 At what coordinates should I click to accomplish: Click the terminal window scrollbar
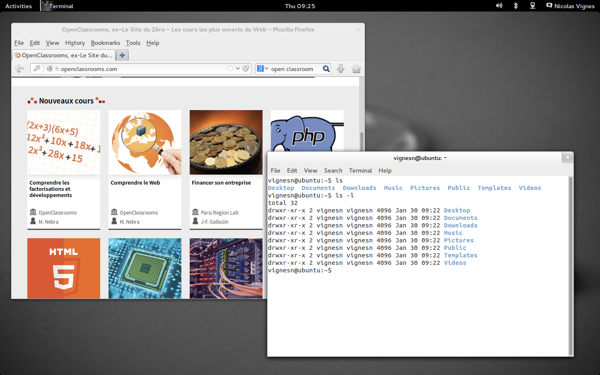[571, 266]
